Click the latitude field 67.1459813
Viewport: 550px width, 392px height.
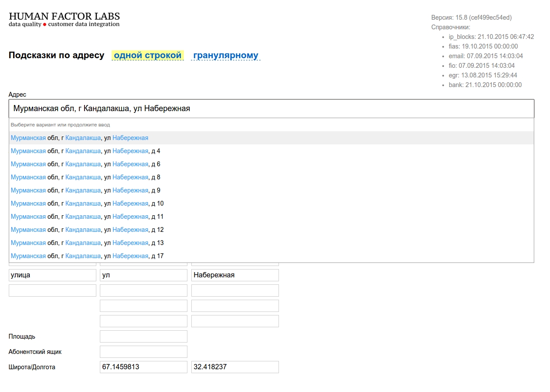tap(143, 367)
